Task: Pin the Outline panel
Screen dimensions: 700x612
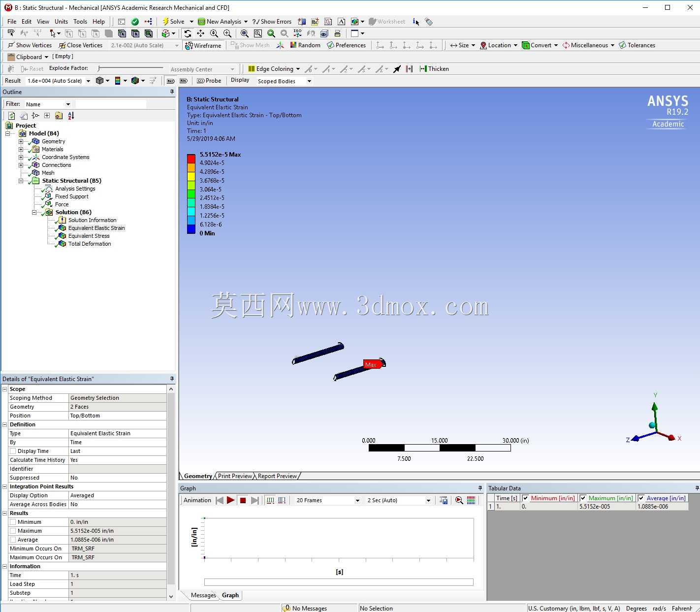Action: [172, 92]
